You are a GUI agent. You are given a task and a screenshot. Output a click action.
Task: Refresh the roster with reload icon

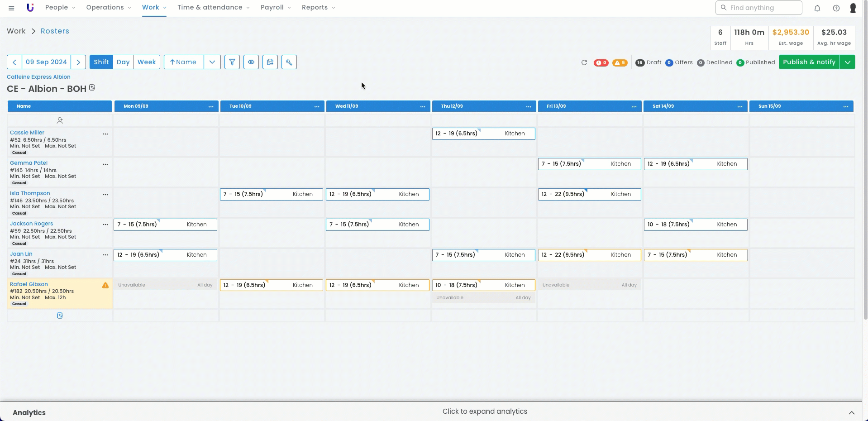[584, 62]
